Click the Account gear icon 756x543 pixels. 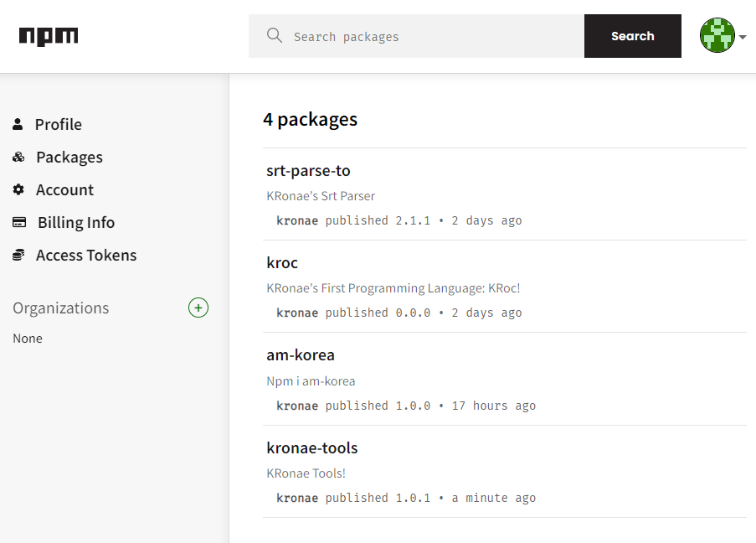click(x=18, y=189)
